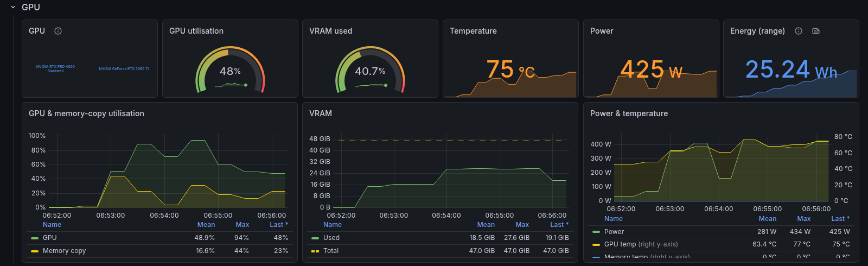Click yellow GPU temp color swatch
868x266 pixels.
[596, 244]
